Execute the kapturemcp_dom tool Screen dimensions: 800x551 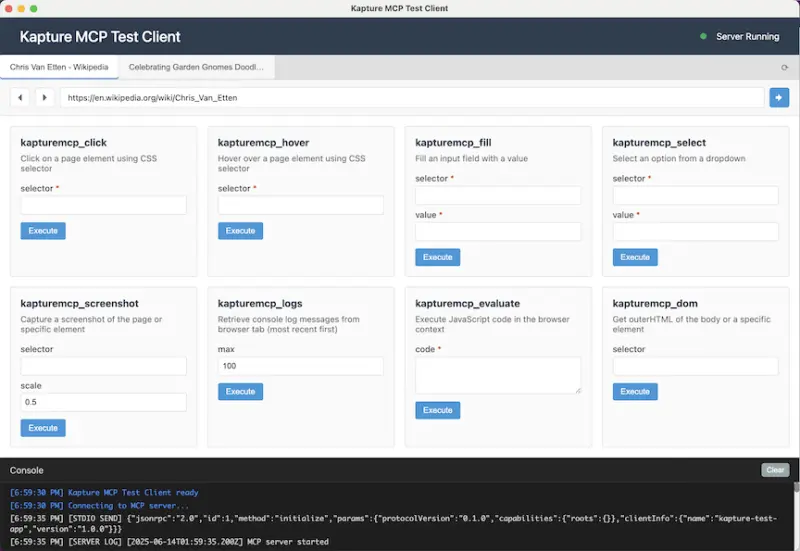click(x=635, y=391)
